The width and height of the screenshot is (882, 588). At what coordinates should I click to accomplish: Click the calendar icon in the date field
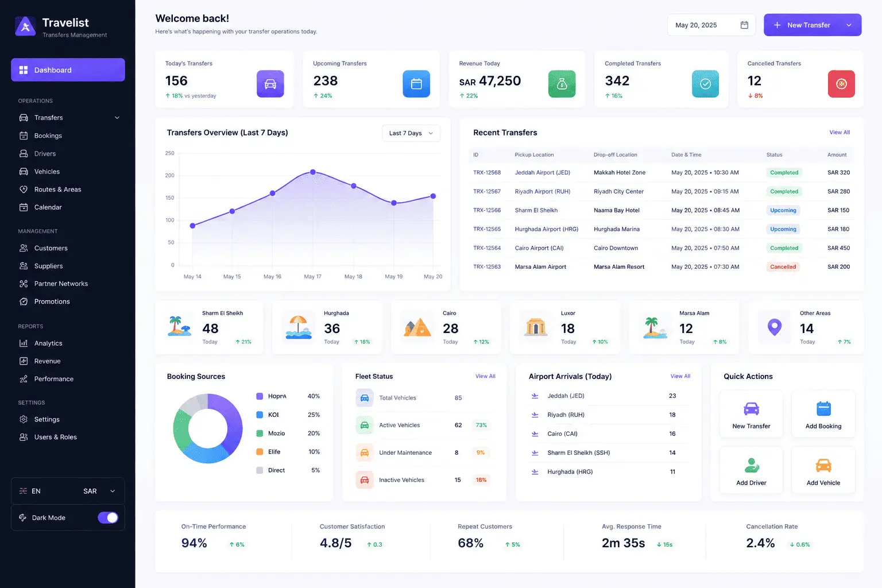pyautogui.click(x=744, y=25)
